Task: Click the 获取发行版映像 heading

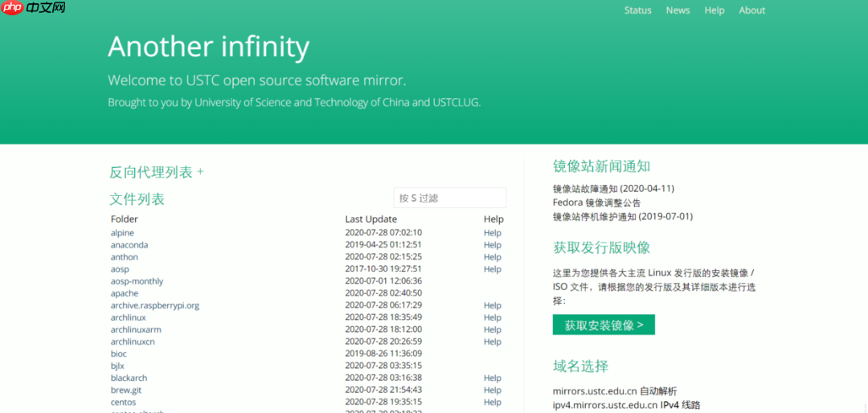Action: pyautogui.click(x=601, y=247)
